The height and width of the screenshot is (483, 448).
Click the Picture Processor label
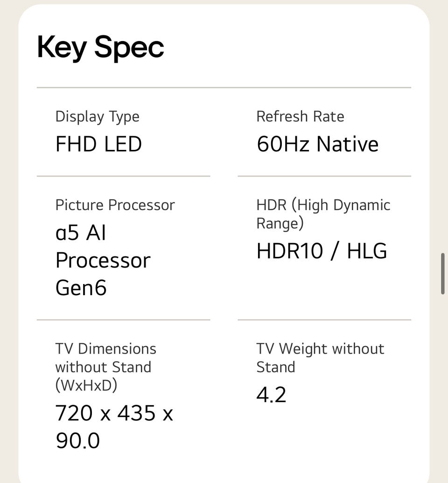pos(115,205)
